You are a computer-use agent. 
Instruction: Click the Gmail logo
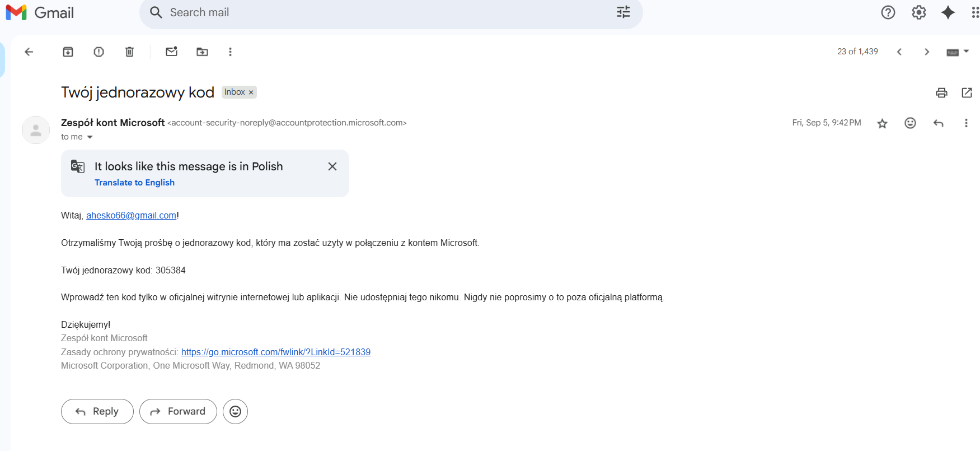40,12
